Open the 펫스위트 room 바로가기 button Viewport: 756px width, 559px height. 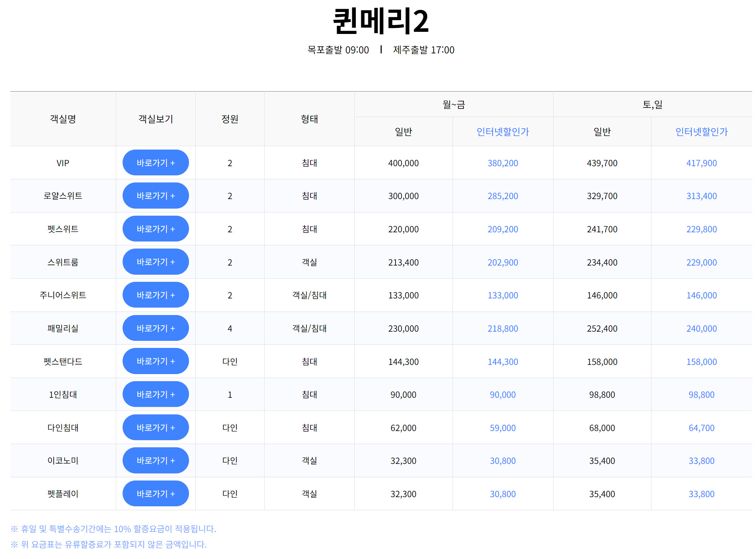pos(155,229)
